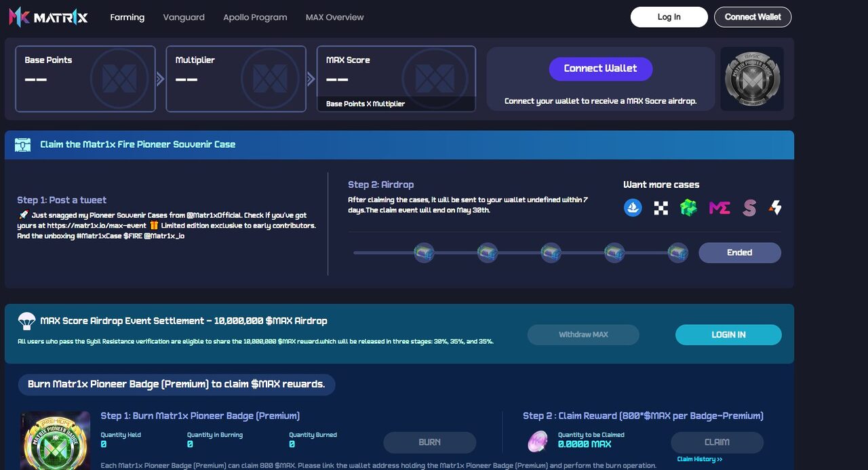This screenshot has height=470, width=868.
Task: Open the OpenSea marketplace icon
Action: point(633,208)
